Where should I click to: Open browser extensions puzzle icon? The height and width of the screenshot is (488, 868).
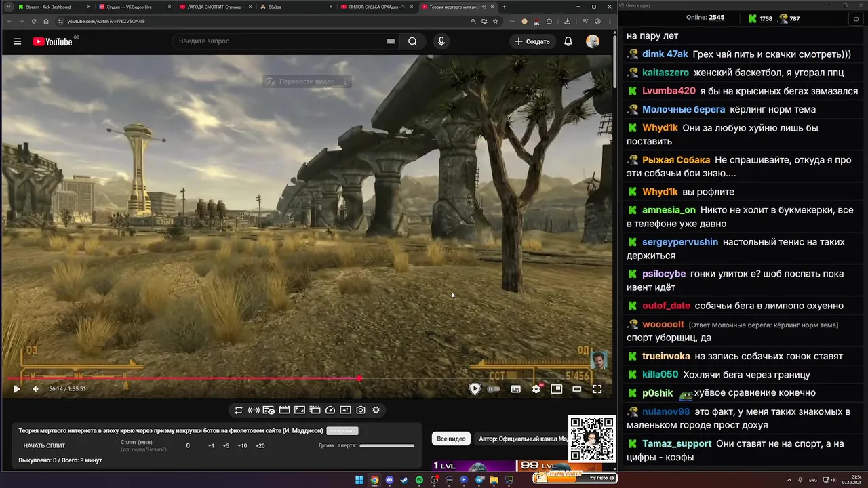pyautogui.click(x=549, y=21)
